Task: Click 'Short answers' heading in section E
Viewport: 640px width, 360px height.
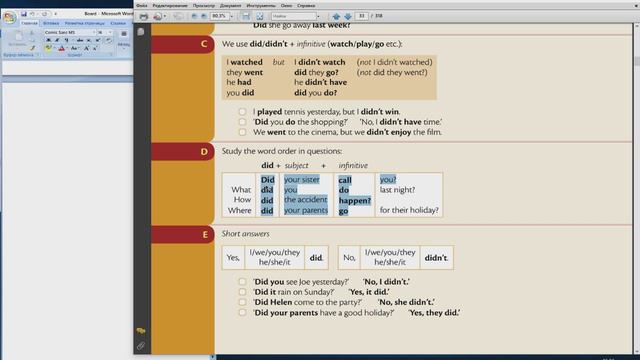Action: pos(245,234)
